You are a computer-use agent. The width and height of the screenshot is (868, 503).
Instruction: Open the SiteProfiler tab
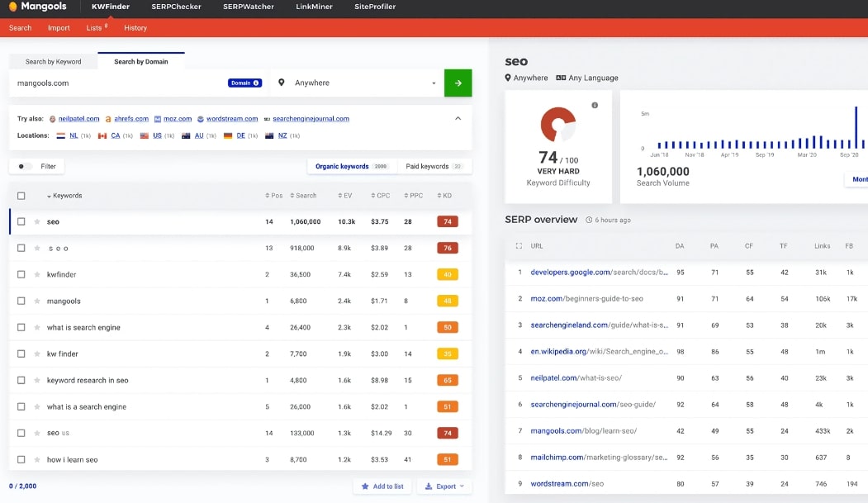(375, 7)
